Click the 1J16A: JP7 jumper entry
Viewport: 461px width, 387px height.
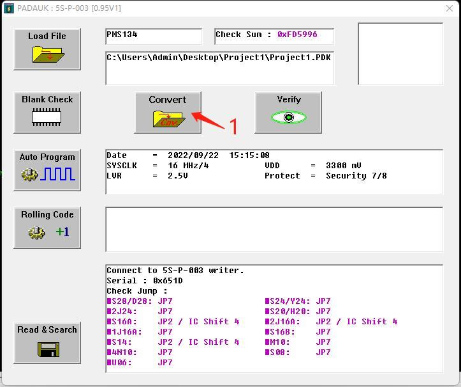tap(140, 332)
